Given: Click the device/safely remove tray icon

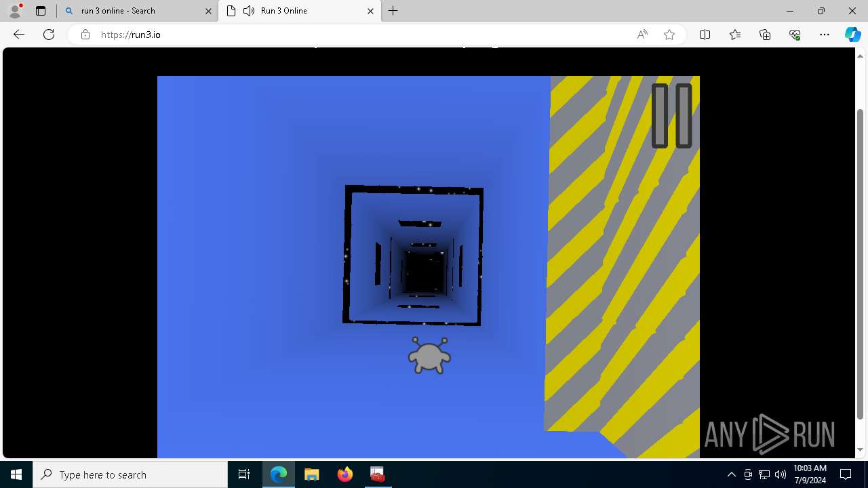Looking at the screenshot, I should click(x=748, y=474).
